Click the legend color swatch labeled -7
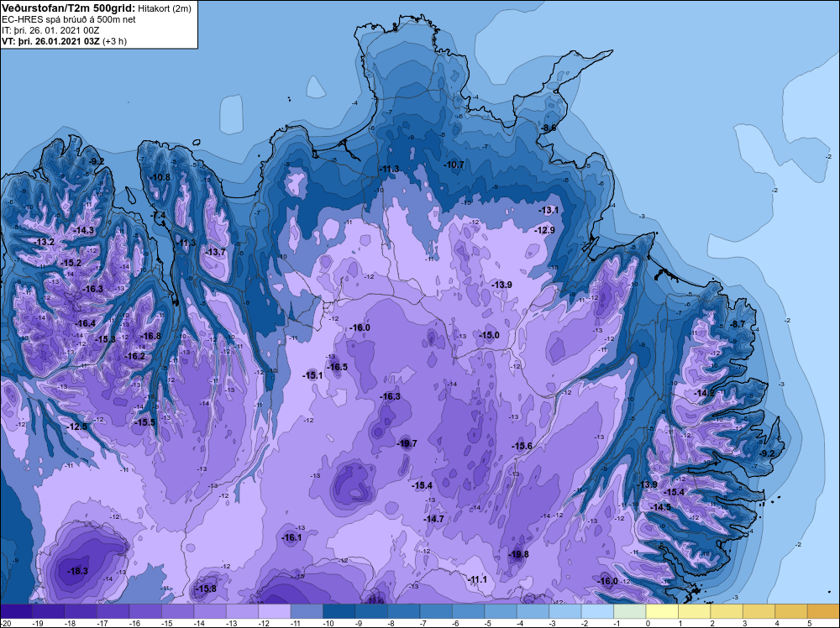The image size is (840, 628). coord(436,611)
